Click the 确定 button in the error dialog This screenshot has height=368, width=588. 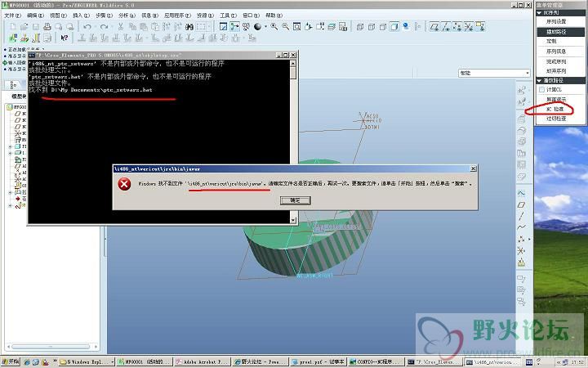tap(295, 200)
